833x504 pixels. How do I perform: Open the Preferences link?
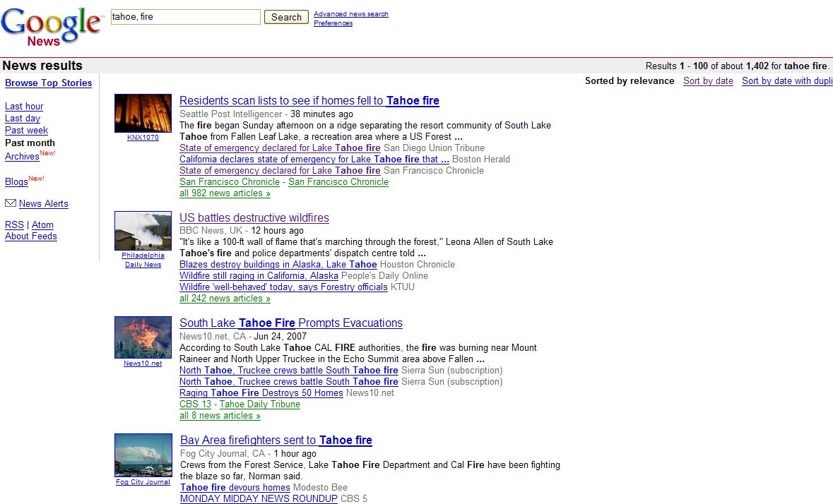point(333,23)
